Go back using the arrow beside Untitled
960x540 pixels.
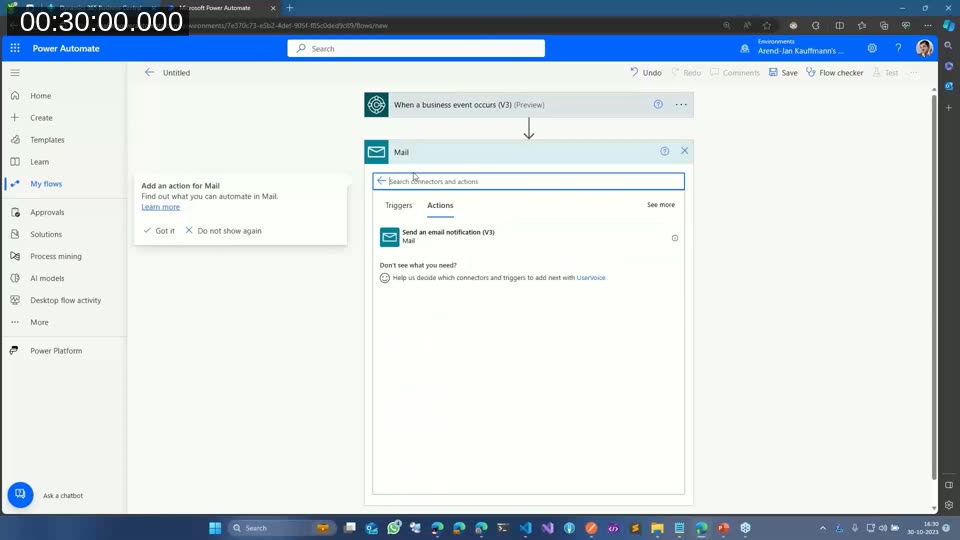coord(149,72)
